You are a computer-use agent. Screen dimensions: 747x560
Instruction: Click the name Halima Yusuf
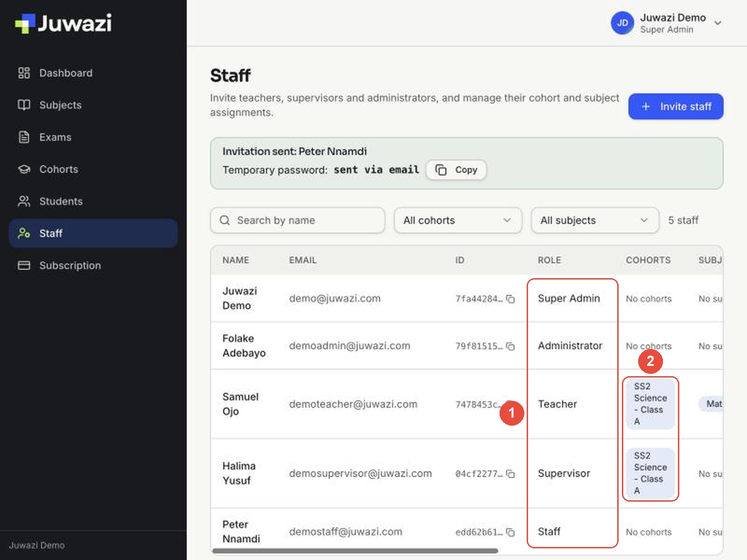[239, 473]
